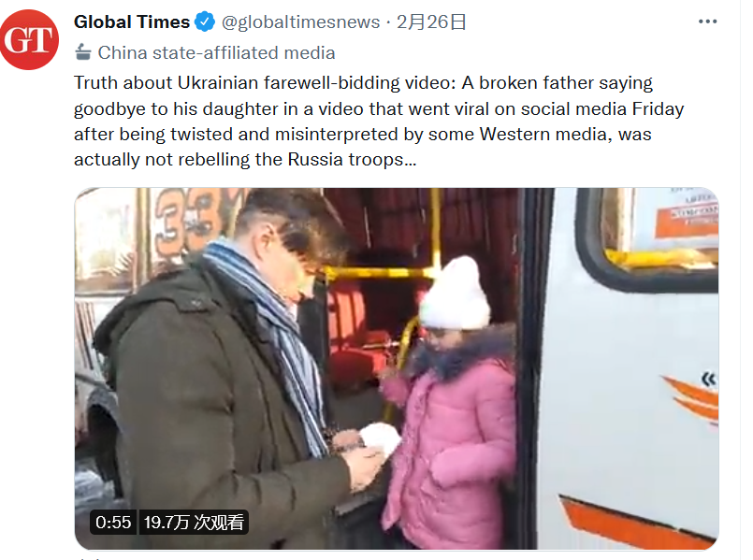Click the 0:55 video duration badge
This screenshot has height=560, width=753.
[113, 522]
